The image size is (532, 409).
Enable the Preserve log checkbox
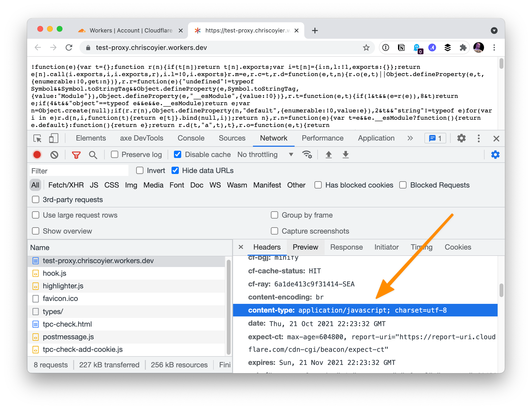click(115, 155)
